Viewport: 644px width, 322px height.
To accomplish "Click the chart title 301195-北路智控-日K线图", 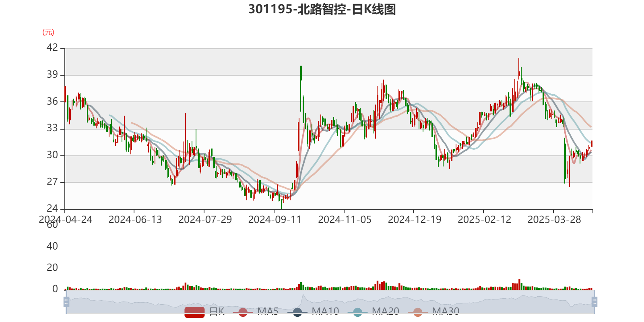I will (x=322, y=9).
